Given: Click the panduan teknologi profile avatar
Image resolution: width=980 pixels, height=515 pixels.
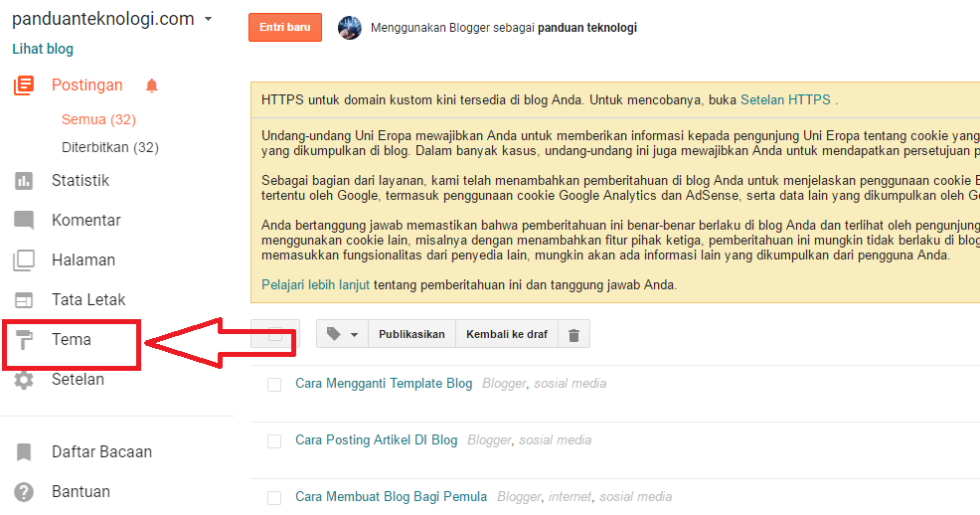Looking at the screenshot, I should click(350, 28).
